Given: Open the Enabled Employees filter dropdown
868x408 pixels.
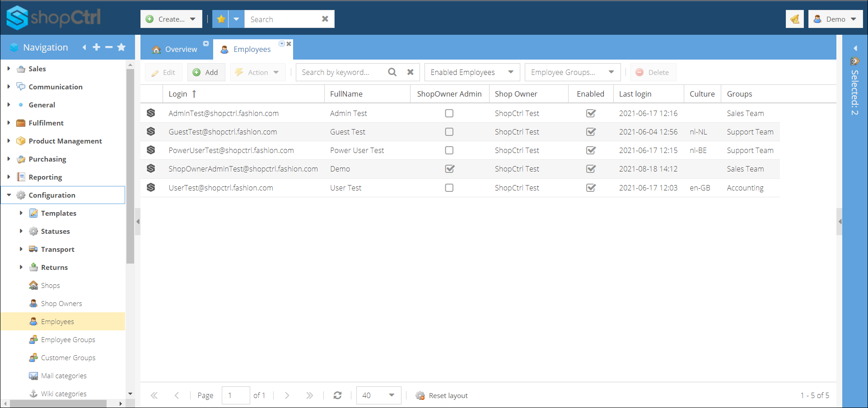Looking at the screenshot, I should tap(472, 72).
